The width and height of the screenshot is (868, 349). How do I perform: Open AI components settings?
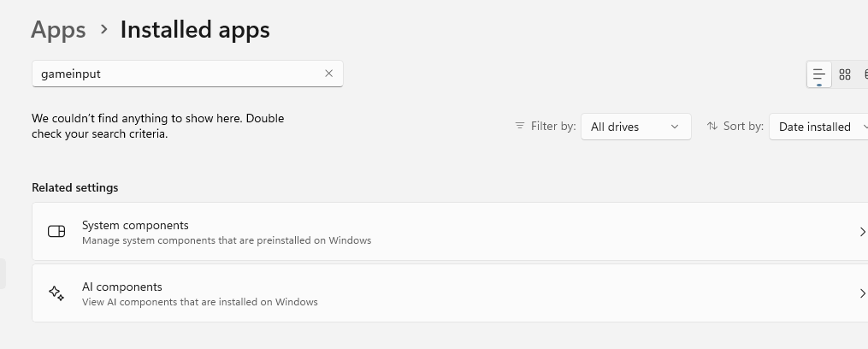coord(450,293)
